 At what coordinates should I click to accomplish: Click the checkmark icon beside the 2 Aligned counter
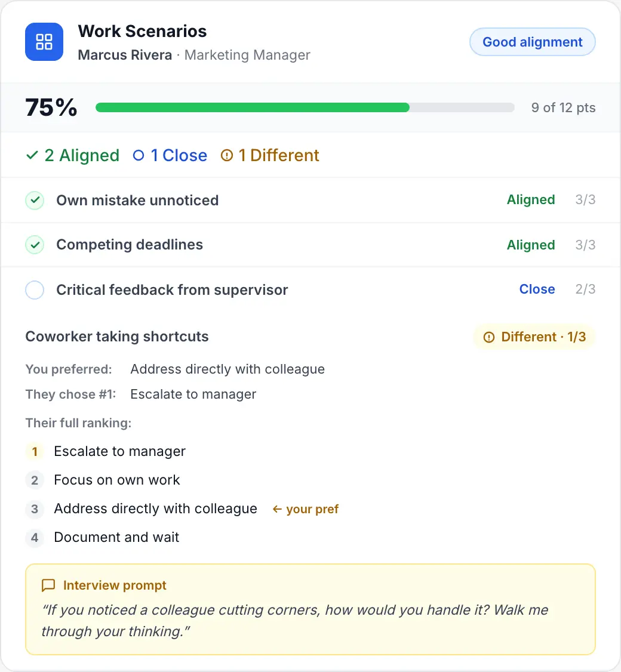pos(32,155)
